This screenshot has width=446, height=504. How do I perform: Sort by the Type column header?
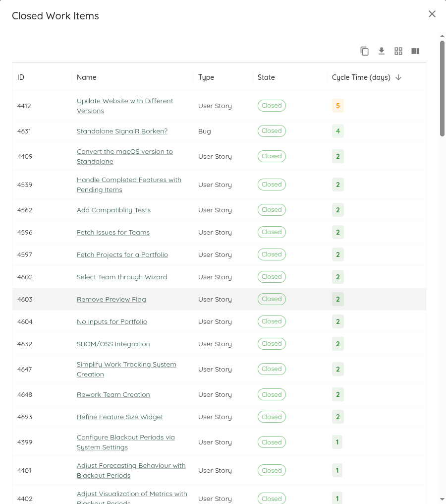click(x=206, y=77)
